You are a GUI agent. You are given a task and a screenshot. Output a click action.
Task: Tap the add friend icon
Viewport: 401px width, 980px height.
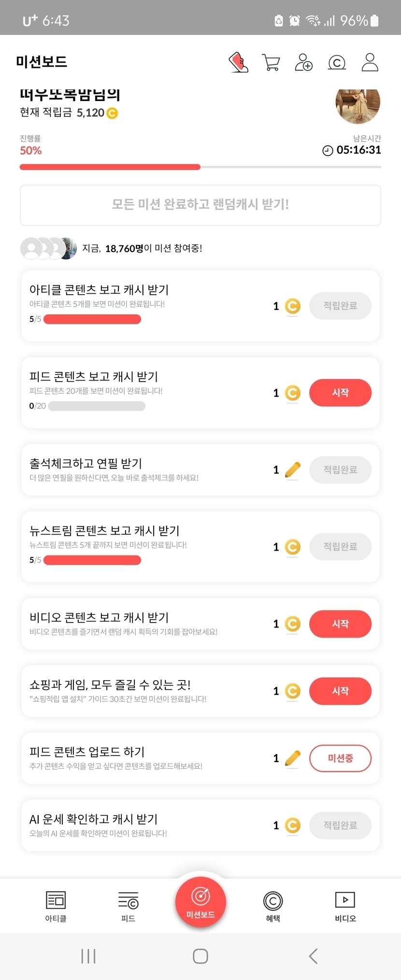pos(304,62)
